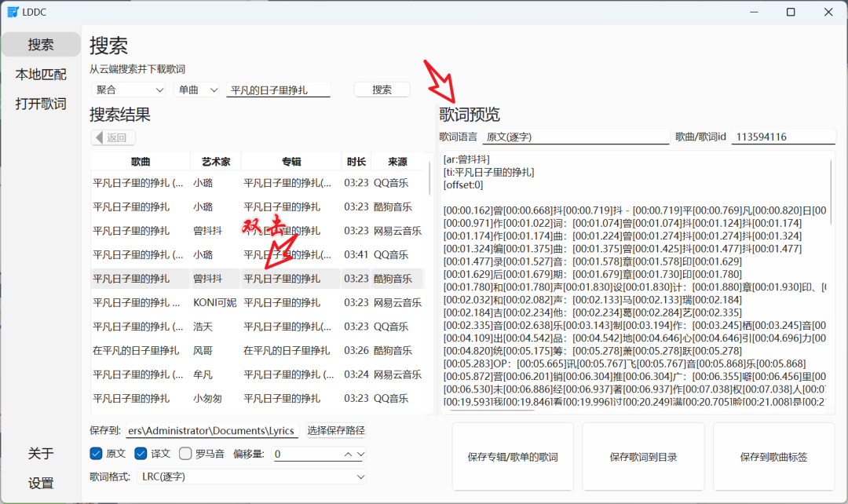Decrease the 偏移量 offset with down arrow
Viewport: 848px width, 504px height.
[x=360, y=455]
